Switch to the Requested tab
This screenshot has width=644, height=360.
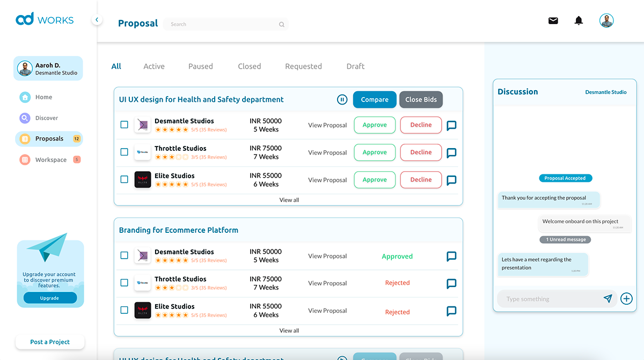pyautogui.click(x=304, y=67)
